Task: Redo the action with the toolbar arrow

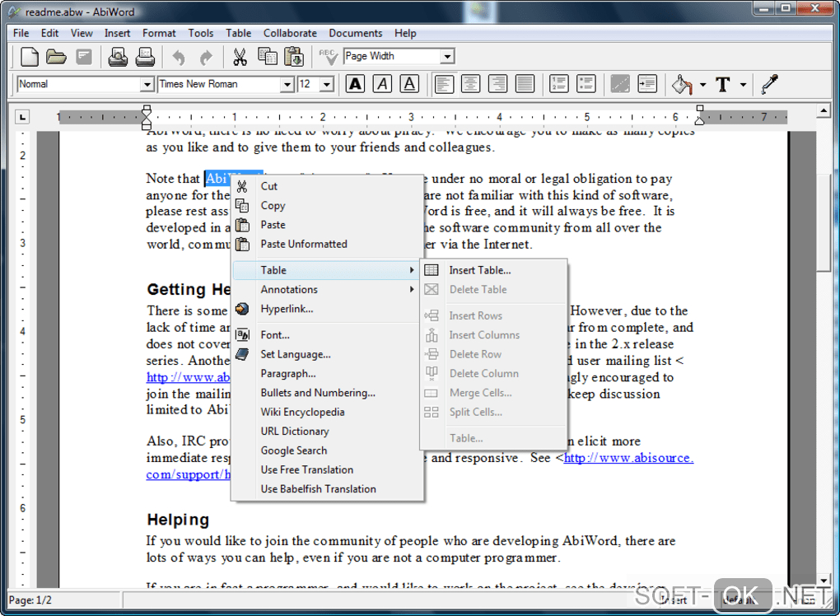Action: click(206, 57)
